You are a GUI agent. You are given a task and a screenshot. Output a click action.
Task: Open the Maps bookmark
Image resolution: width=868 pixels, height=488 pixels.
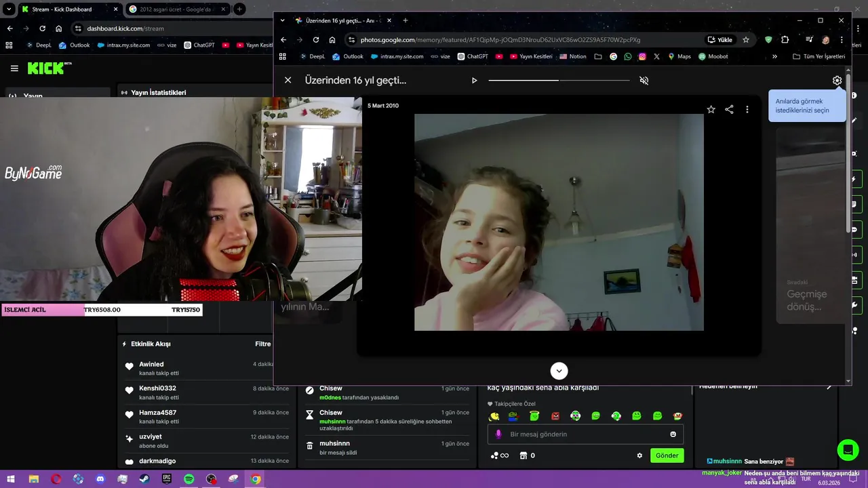pyautogui.click(x=679, y=56)
